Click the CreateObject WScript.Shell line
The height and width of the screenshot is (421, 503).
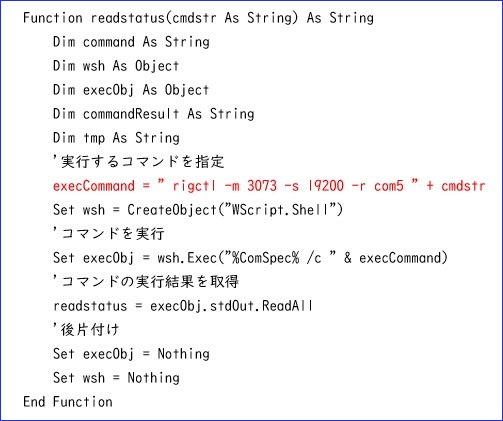198,210
